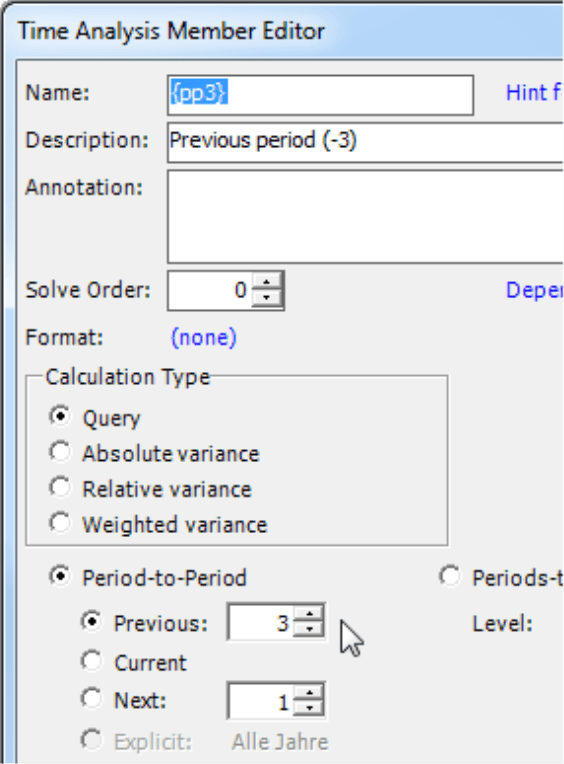Decrease the Solve Order spinner value
This screenshot has width=564, height=764.
pyautogui.click(x=267, y=298)
